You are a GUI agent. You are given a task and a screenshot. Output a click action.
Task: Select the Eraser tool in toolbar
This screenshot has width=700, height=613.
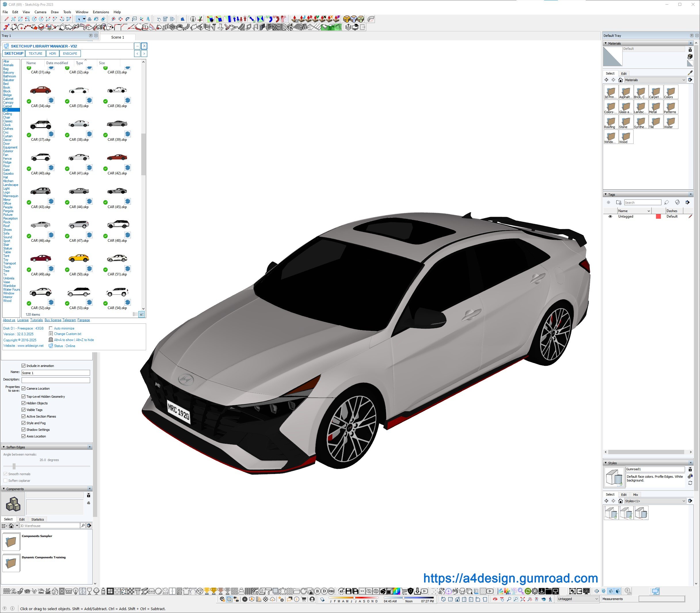pyautogui.click(x=103, y=19)
